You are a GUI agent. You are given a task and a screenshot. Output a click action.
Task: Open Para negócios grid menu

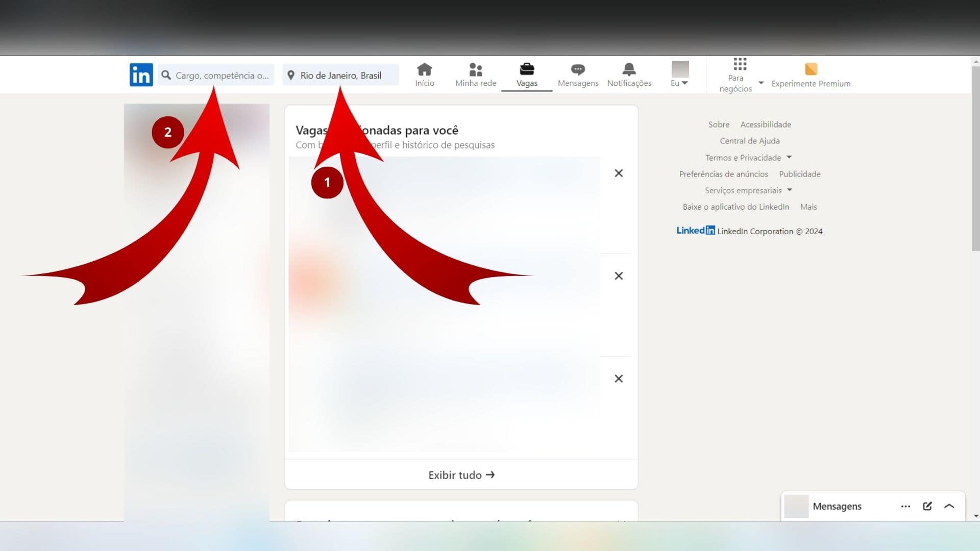(x=740, y=76)
